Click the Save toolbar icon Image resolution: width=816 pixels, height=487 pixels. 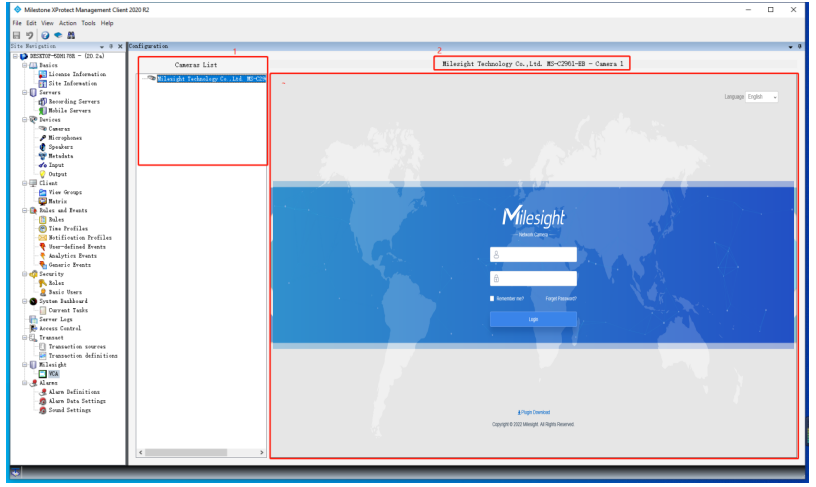17,35
